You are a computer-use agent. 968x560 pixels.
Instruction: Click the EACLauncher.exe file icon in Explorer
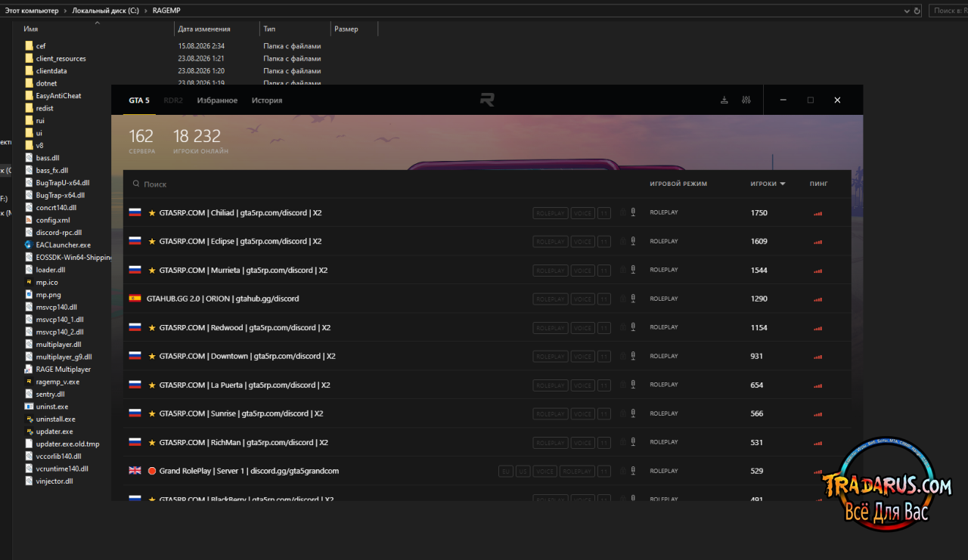(x=29, y=245)
